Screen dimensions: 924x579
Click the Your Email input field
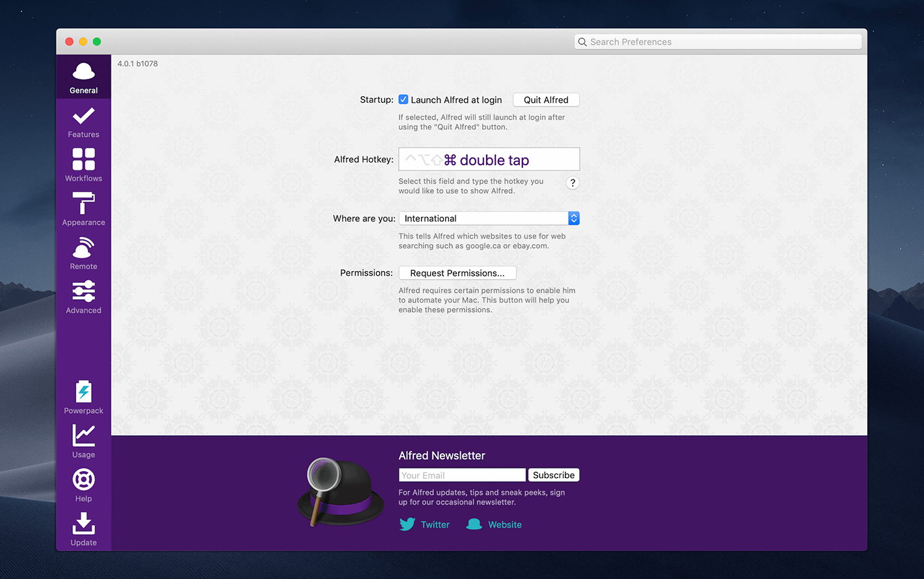(x=462, y=475)
